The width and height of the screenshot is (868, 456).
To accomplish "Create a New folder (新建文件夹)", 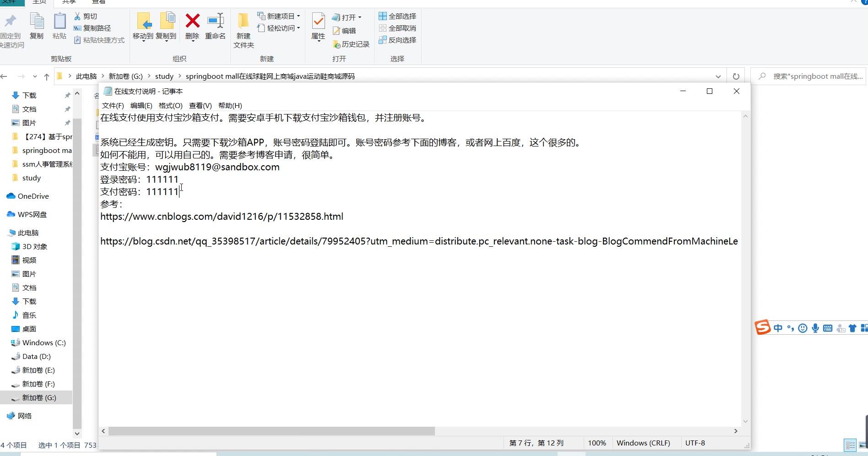I will 244,30.
